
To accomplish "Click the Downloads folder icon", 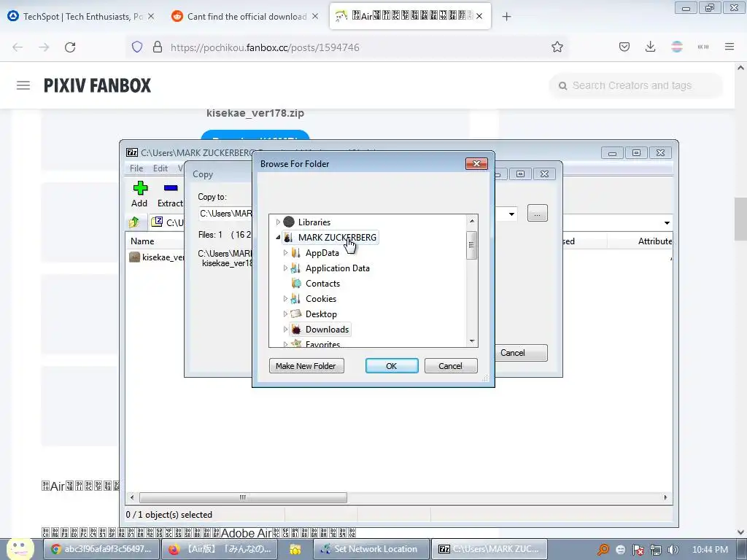I will pyautogui.click(x=296, y=329).
